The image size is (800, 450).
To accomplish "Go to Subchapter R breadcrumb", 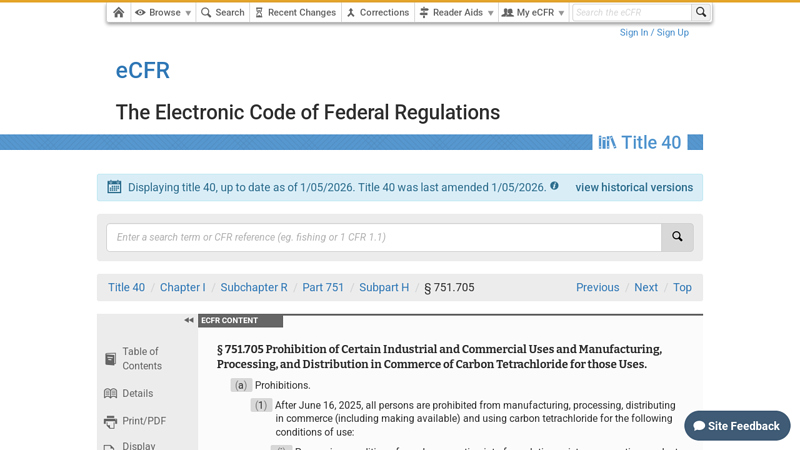I will [x=254, y=287].
